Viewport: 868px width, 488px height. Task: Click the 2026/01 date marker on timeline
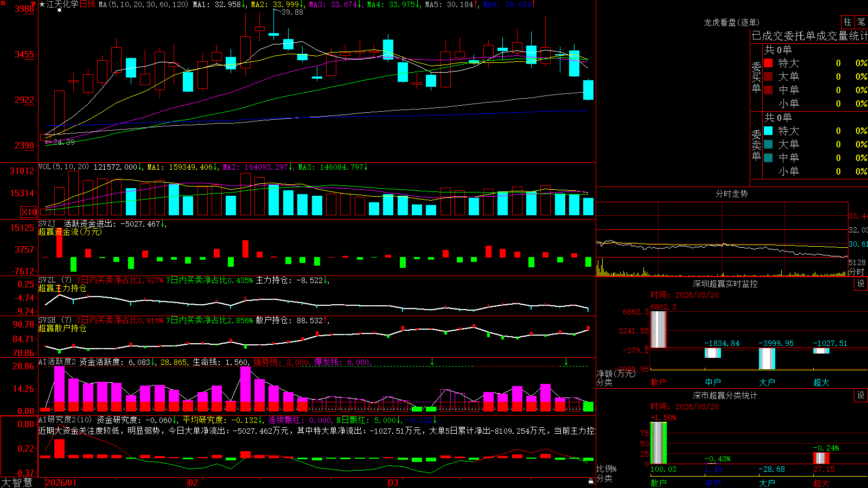point(61,483)
